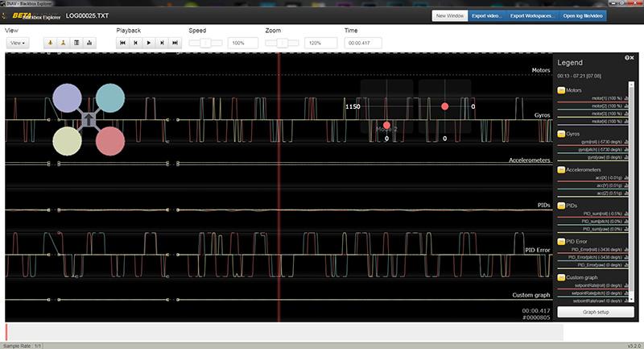Close the Legend panel with the X
The image size is (644, 349).
(632, 58)
